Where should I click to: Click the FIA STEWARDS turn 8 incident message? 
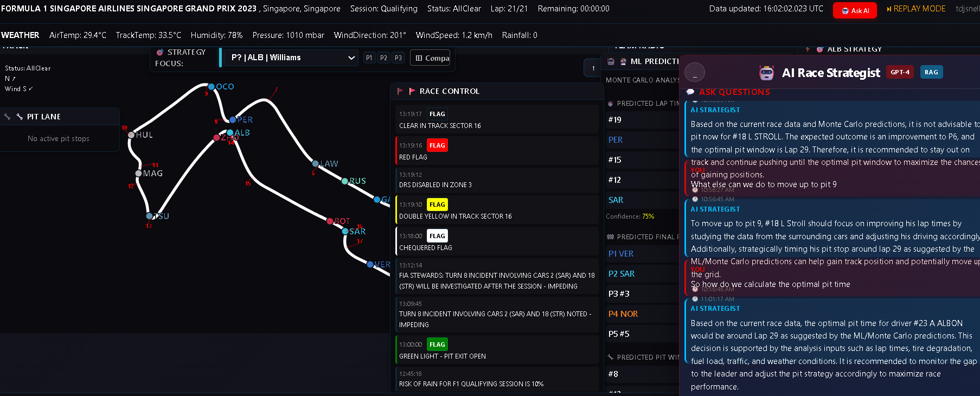click(497, 281)
